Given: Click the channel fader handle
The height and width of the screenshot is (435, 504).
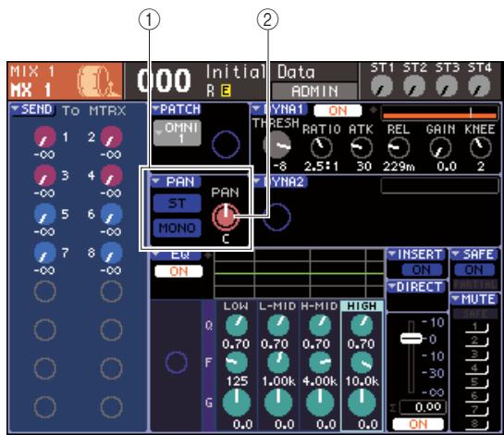Looking at the screenshot, I should coord(412,339).
